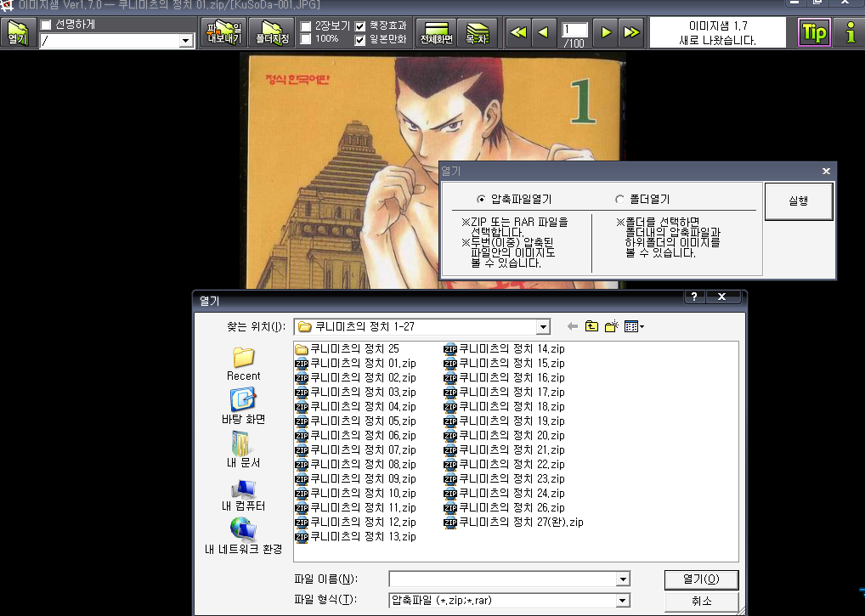Select 쿠니미츠의 정치 09.zip
This screenshot has height=616, width=865.
355,478
